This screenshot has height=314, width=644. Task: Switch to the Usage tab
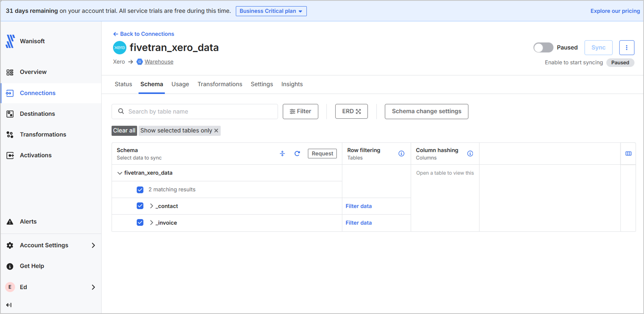tap(180, 84)
